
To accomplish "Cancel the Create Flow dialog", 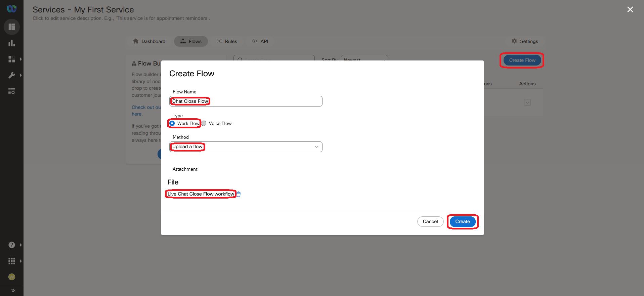I will coord(430,222).
